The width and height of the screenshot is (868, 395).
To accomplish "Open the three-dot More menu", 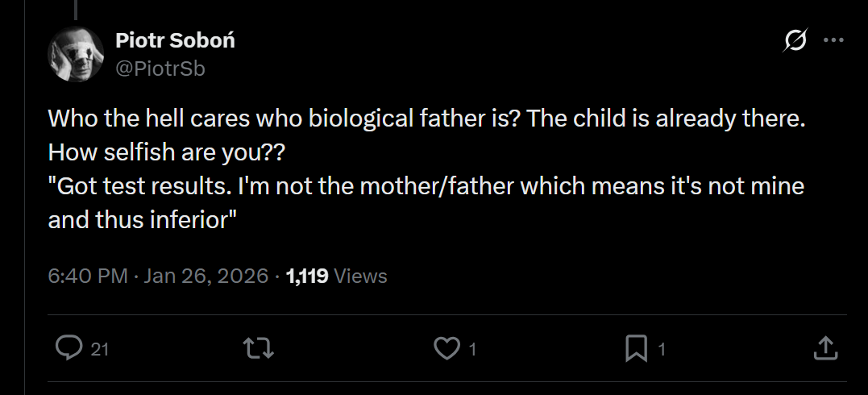I will [x=833, y=41].
